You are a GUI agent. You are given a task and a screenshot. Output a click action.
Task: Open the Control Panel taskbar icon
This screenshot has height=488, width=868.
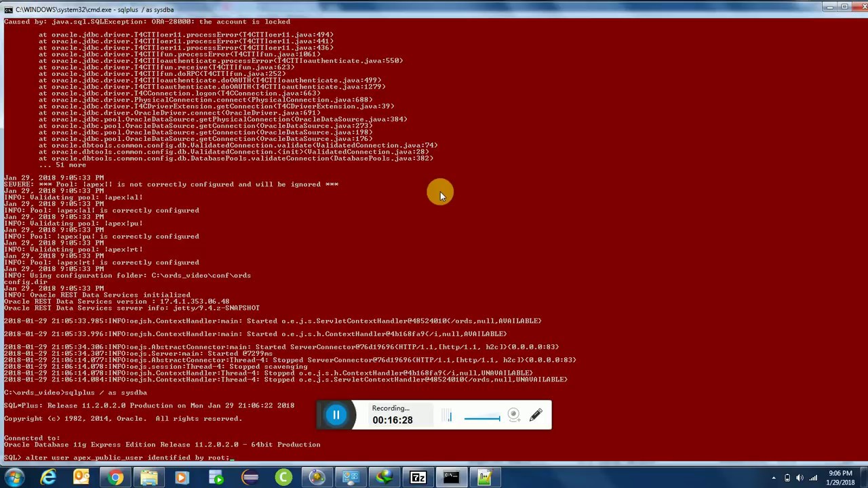point(351,478)
